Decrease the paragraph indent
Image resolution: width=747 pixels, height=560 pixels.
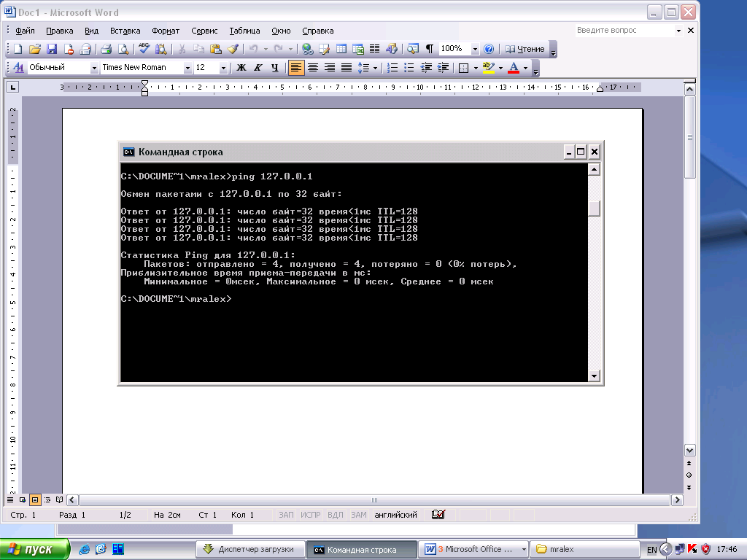point(426,68)
